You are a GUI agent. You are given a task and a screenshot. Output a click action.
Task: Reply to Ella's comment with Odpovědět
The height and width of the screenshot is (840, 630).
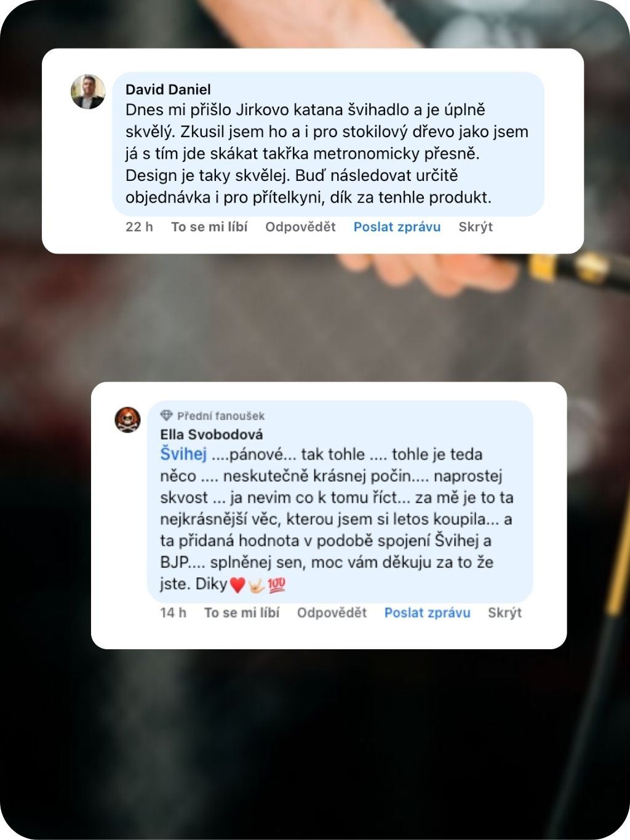tap(332, 613)
